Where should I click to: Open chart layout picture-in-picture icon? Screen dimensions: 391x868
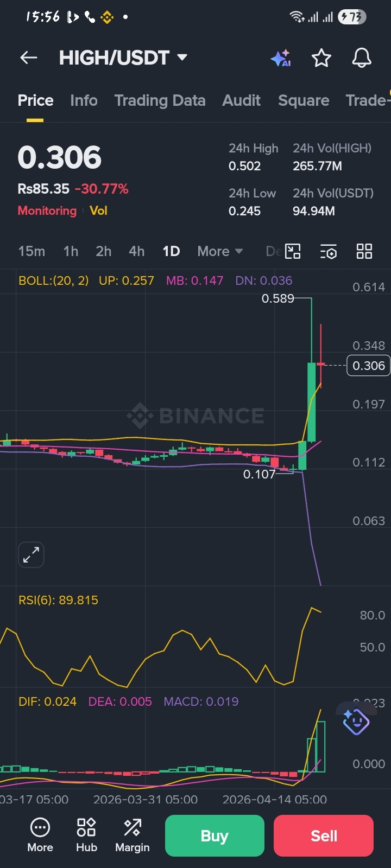coord(293,251)
